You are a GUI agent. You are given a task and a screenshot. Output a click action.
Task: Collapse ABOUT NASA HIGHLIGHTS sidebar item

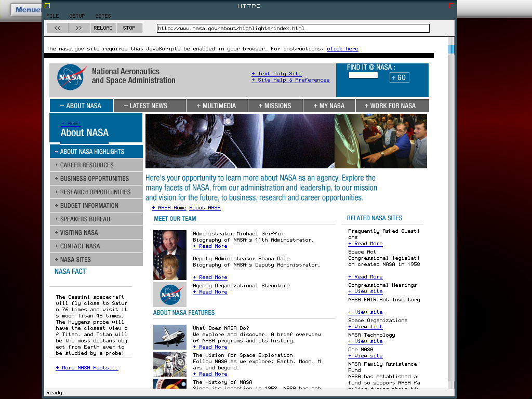click(96, 152)
